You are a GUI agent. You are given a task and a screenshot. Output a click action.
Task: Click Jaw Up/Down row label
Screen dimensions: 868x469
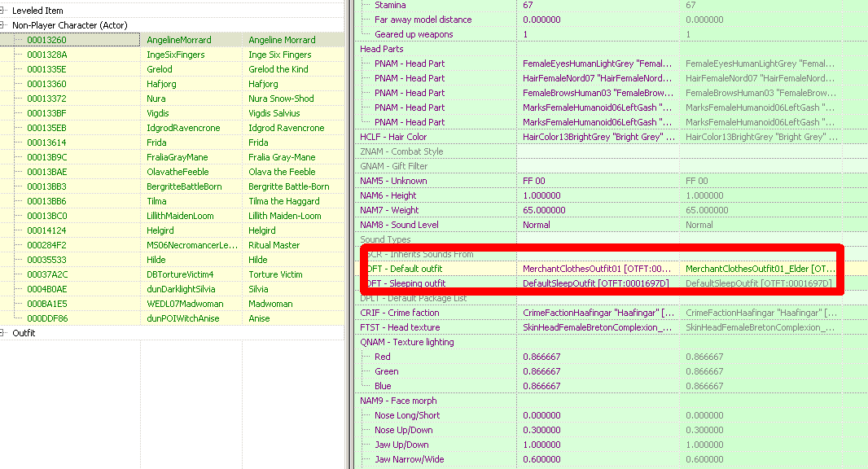coord(401,445)
